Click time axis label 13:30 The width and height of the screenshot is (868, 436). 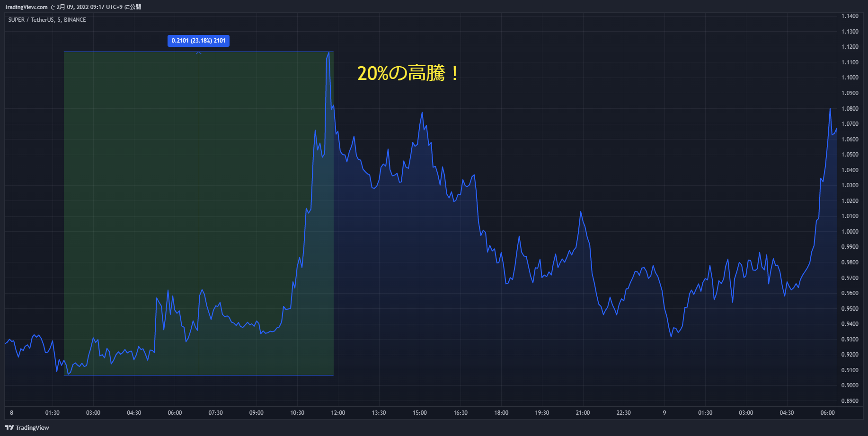379,413
